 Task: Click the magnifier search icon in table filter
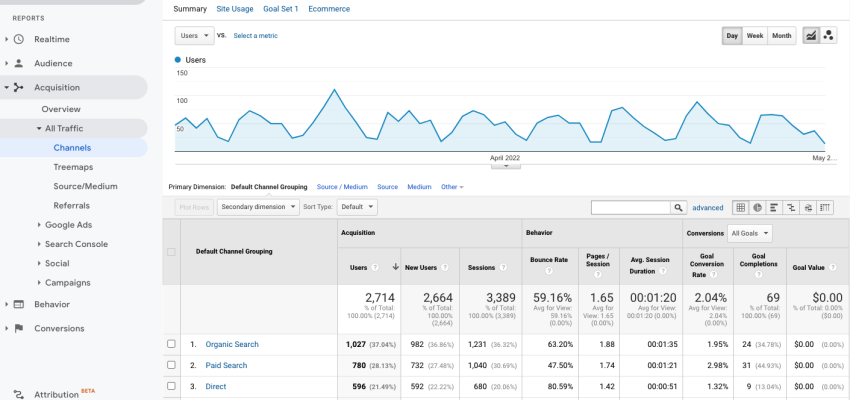[678, 207]
